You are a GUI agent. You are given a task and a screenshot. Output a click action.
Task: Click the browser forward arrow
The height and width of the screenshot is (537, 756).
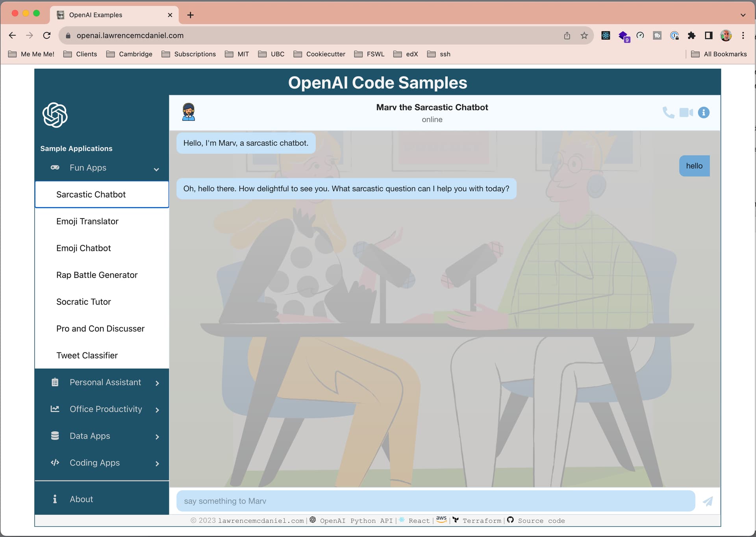pyautogui.click(x=30, y=35)
